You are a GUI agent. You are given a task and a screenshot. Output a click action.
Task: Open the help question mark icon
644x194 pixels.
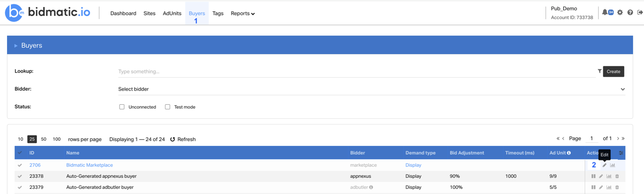click(x=630, y=13)
